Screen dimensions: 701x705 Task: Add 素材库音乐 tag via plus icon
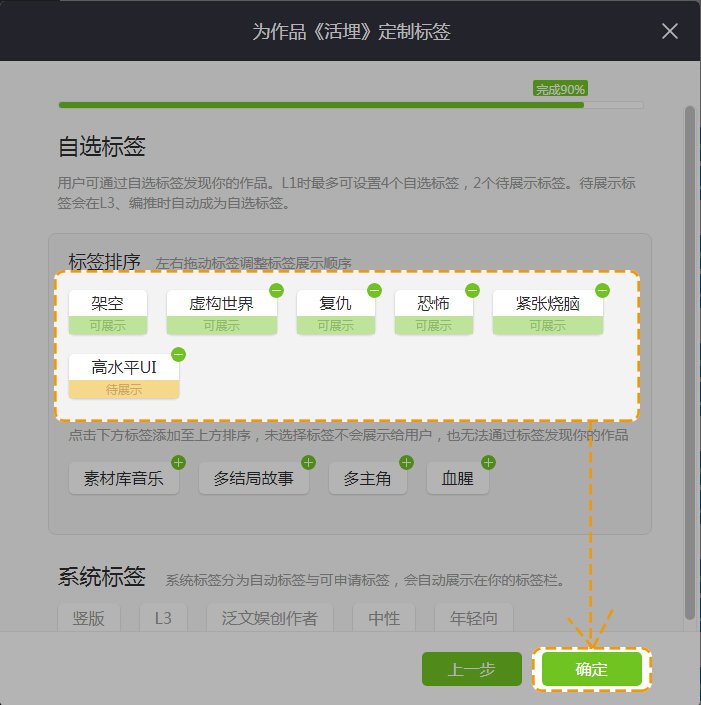178,463
